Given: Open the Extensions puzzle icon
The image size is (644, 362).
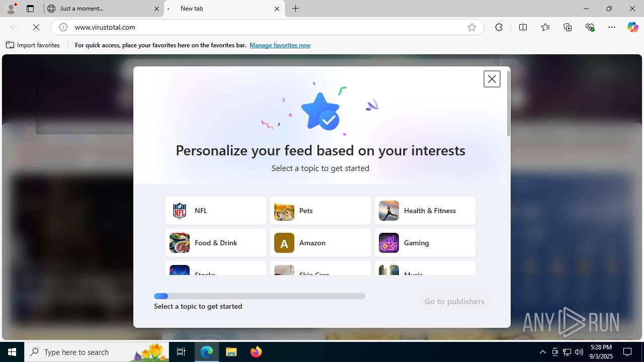Looking at the screenshot, I should point(499,27).
